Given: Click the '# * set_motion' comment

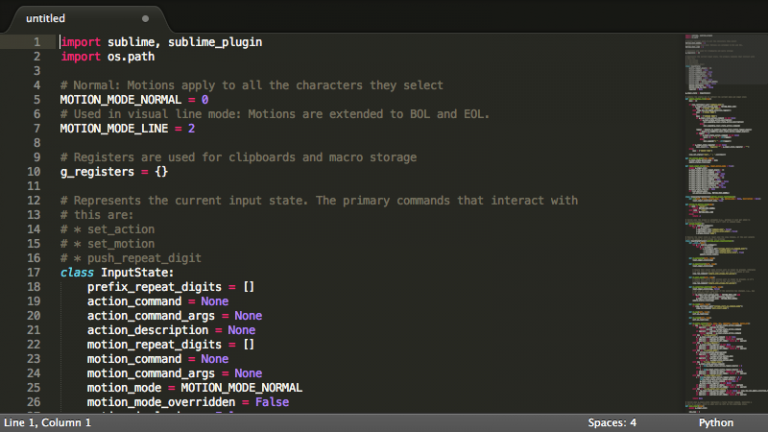Looking at the screenshot, I should click(x=107, y=244).
